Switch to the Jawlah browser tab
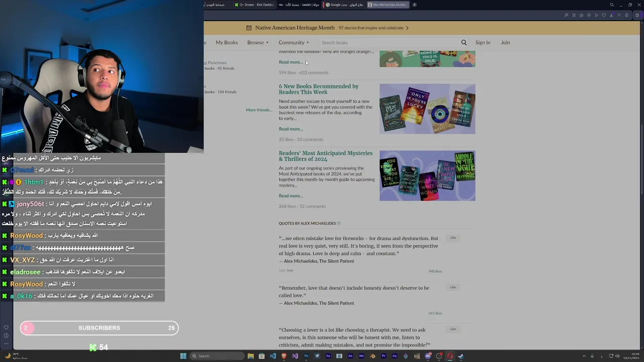The image size is (644, 362). [x=300, y=5]
